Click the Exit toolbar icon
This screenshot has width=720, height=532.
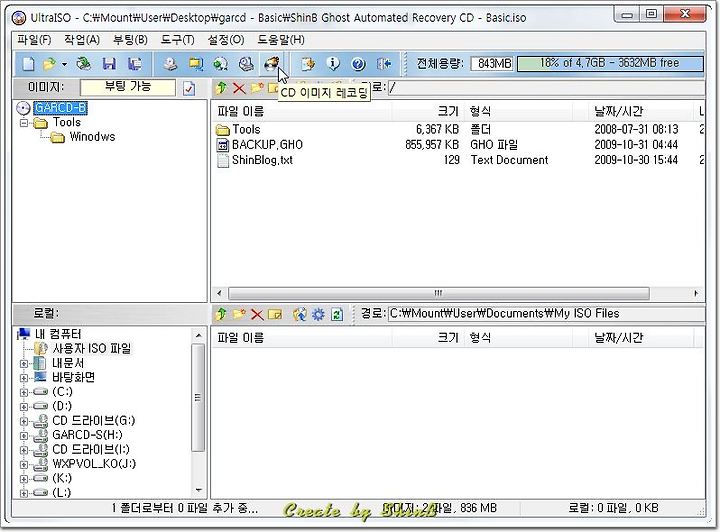[x=384, y=64]
